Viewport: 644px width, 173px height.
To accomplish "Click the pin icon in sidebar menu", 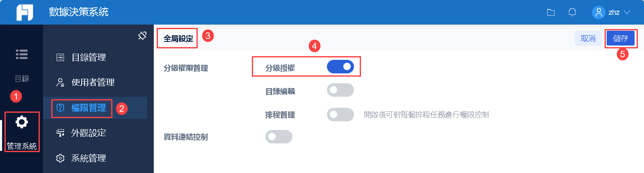I will coord(142,36).
